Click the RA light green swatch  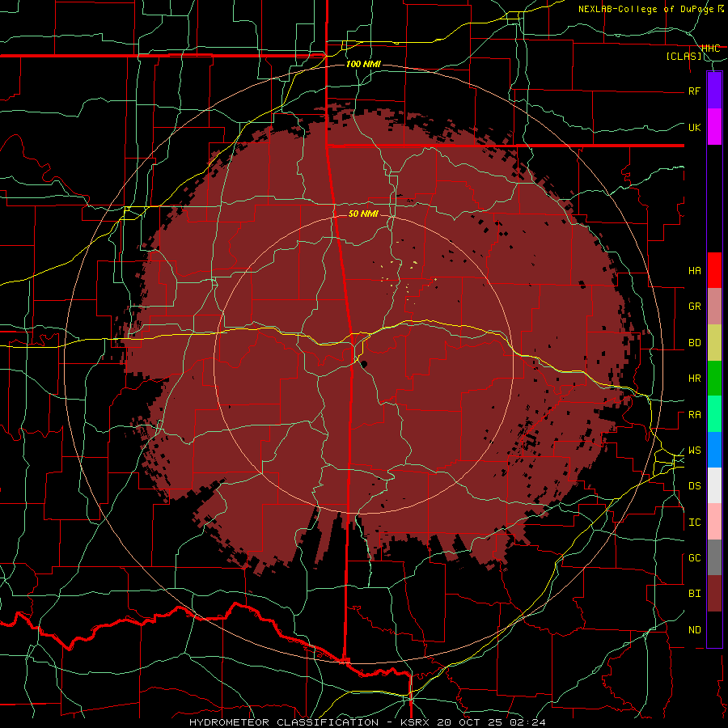tap(714, 414)
